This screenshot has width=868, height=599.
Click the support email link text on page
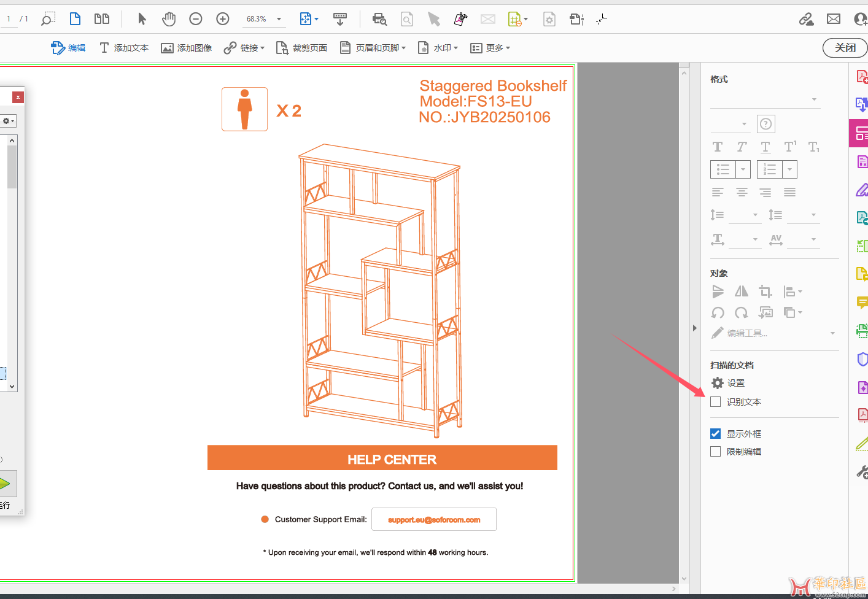(434, 520)
